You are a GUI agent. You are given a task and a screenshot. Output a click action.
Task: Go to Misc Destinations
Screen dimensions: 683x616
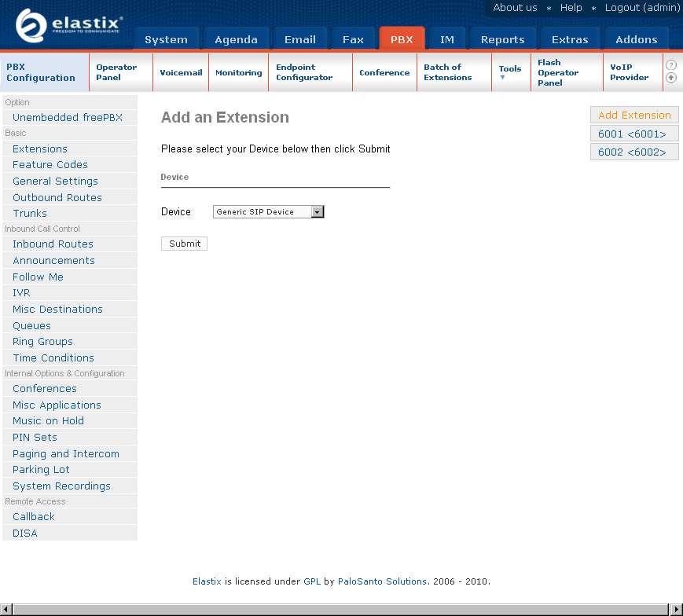[70, 309]
